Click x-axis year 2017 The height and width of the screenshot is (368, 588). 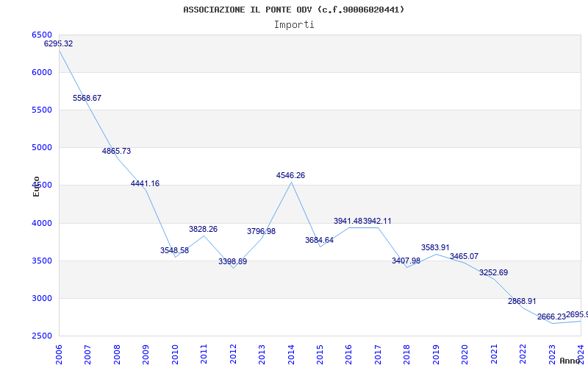point(378,354)
